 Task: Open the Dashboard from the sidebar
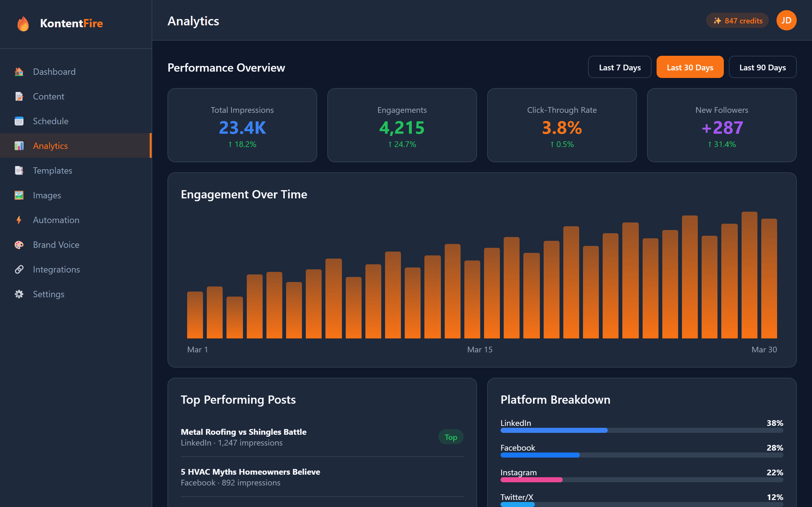[x=19, y=71]
